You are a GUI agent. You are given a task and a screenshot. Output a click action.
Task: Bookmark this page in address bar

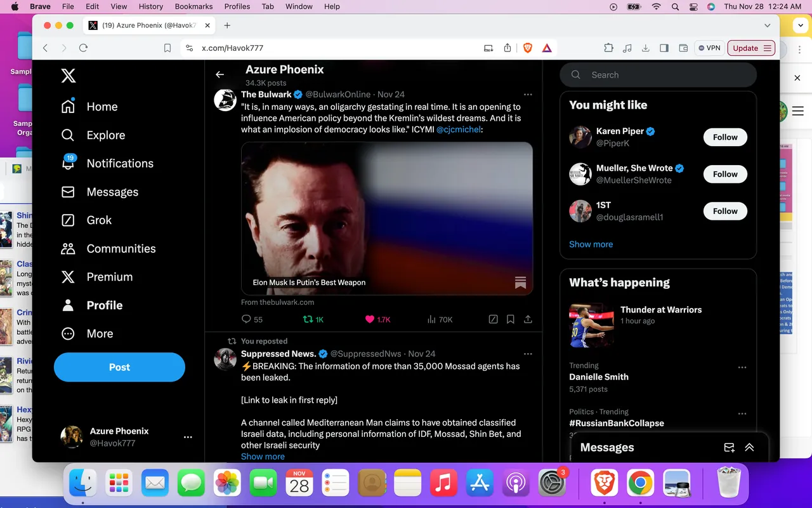click(167, 48)
